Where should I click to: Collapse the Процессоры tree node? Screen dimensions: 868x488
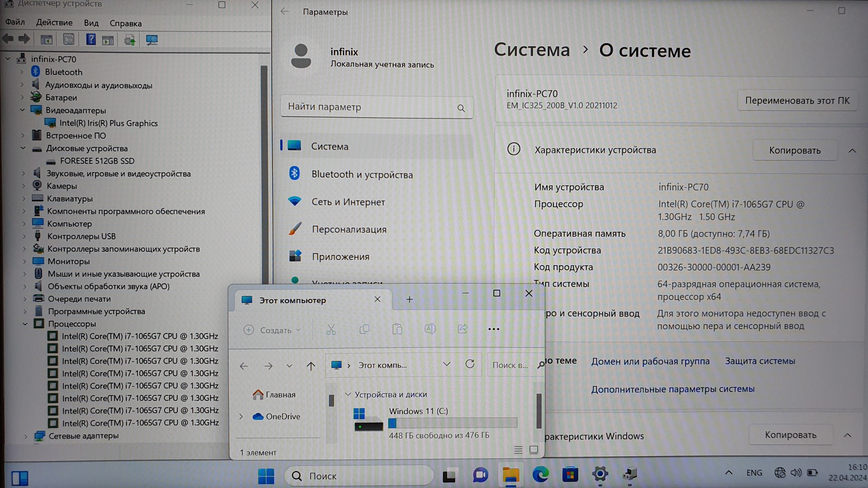pyautogui.click(x=25, y=324)
